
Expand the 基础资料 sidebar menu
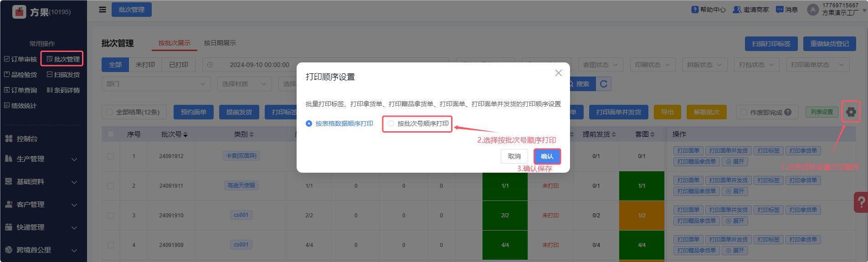pyautogui.click(x=41, y=182)
